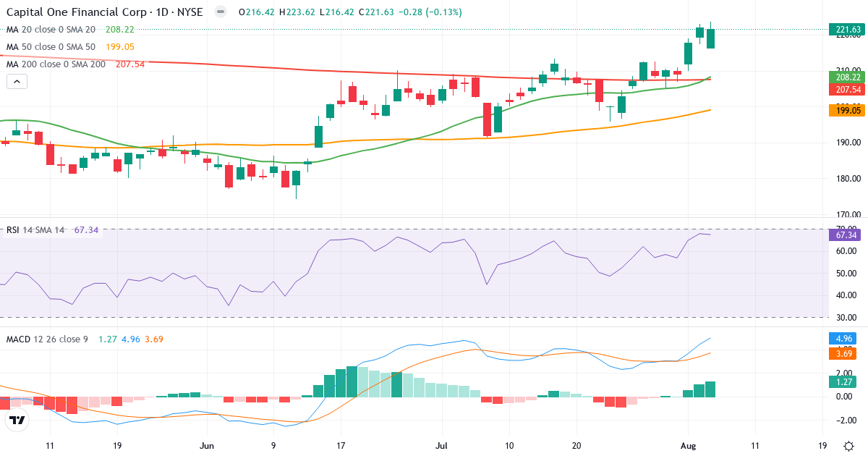Click the 199.05 orange SMA price tag
Image resolution: width=868 pixels, height=456 pixels.
pyautogui.click(x=847, y=110)
